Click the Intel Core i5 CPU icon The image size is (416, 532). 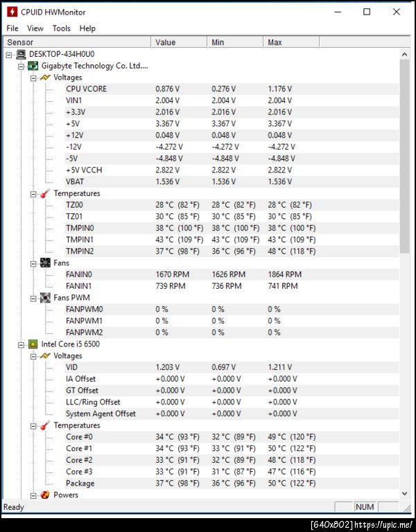click(33, 344)
